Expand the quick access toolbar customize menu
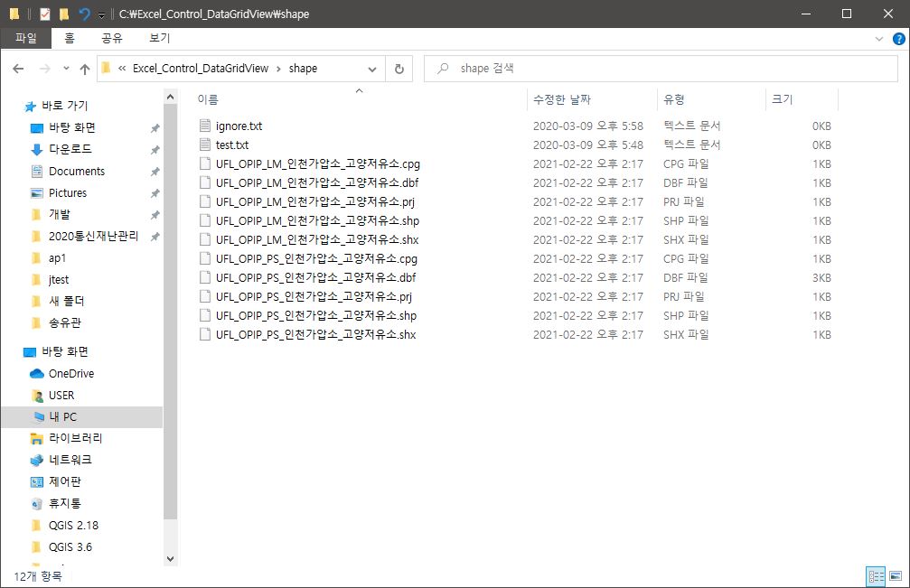910x588 pixels. [101, 14]
